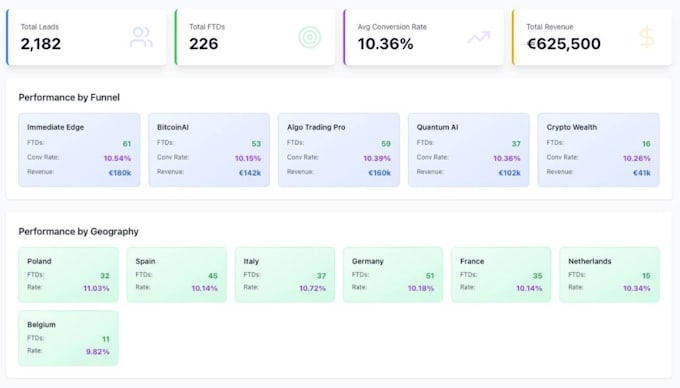680x388 pixels.
Task: Select the total revenue €625,500
Action: point(564,44)
